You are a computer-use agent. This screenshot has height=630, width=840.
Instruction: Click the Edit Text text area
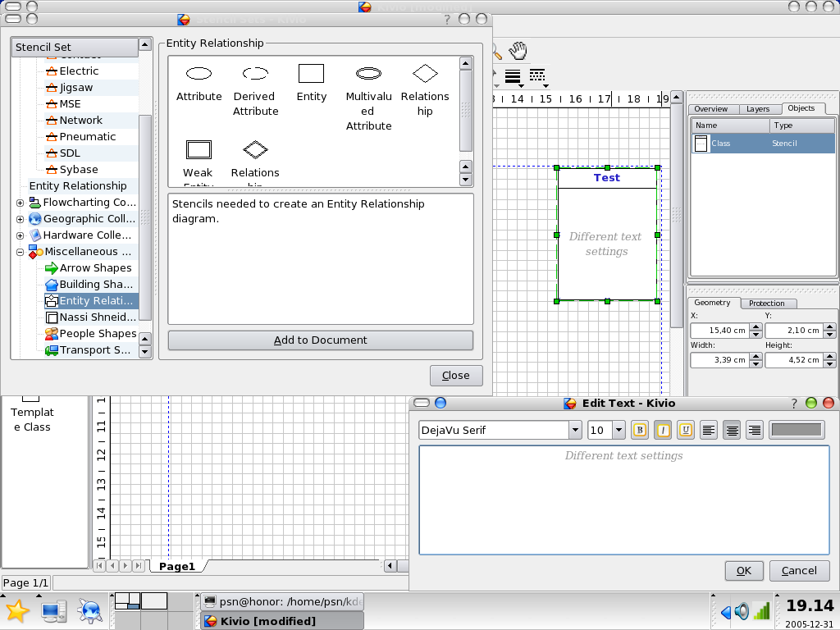coord(624,500)
